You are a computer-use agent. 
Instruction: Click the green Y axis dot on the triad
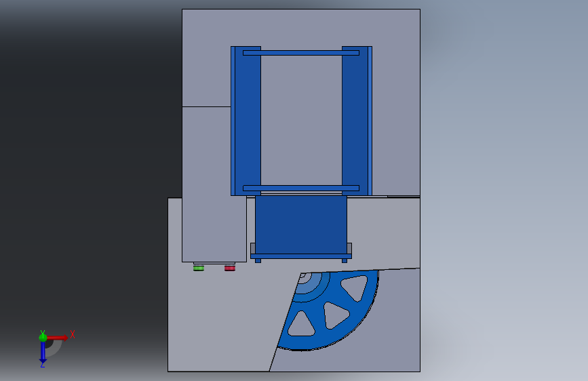coord(43,337)
